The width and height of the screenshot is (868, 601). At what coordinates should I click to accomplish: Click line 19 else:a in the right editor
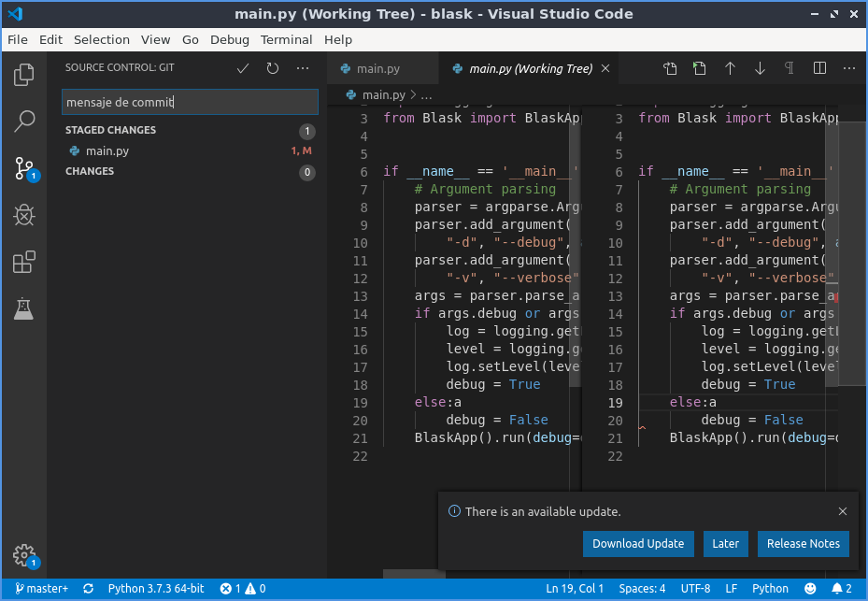pos(692,402)
